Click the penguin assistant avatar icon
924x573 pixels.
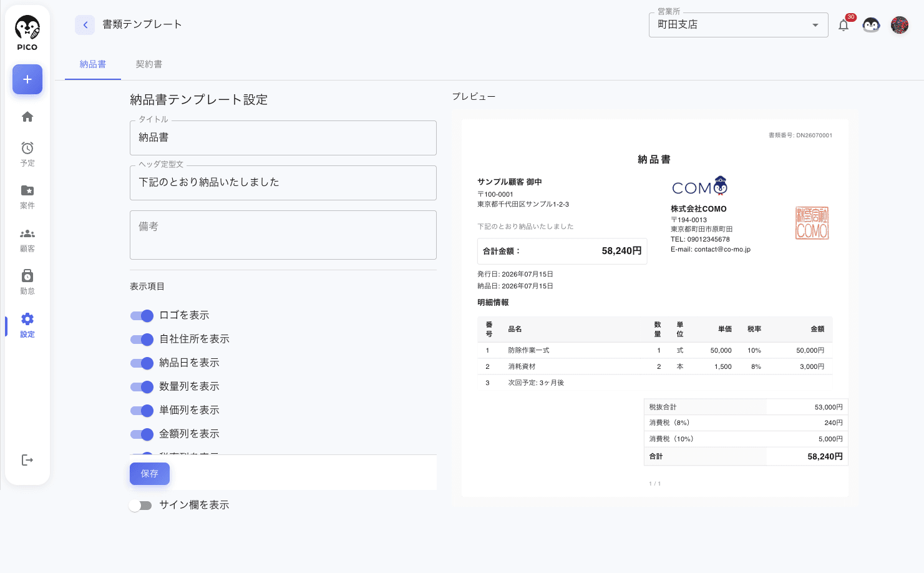(x=871, y=25)
